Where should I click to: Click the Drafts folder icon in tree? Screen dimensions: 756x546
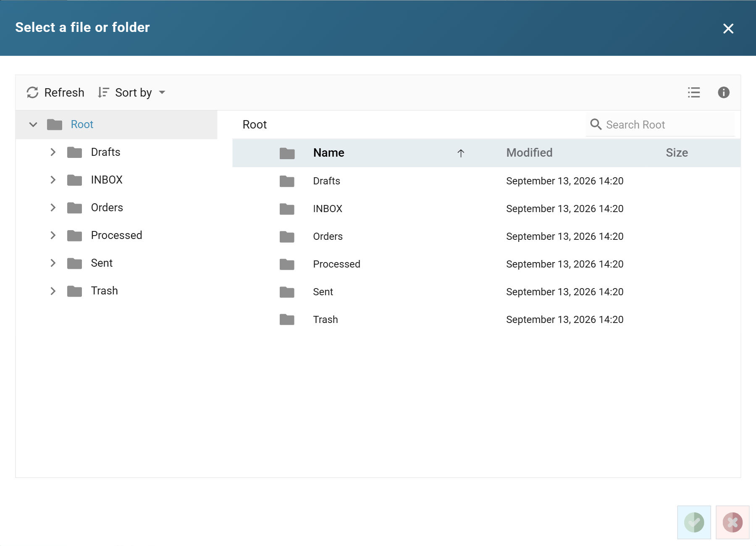(x=75, y=152)
